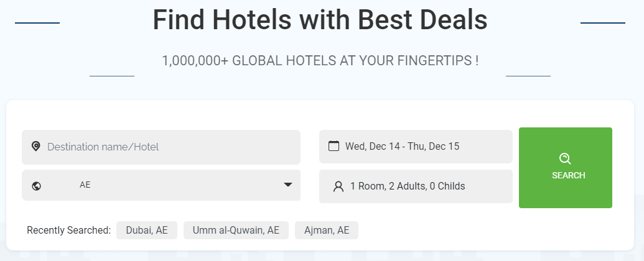Choose recent search Umm al-Quwain, AE
The height and width of the screenshot is (261, 644).
click(x=236, y=231)
